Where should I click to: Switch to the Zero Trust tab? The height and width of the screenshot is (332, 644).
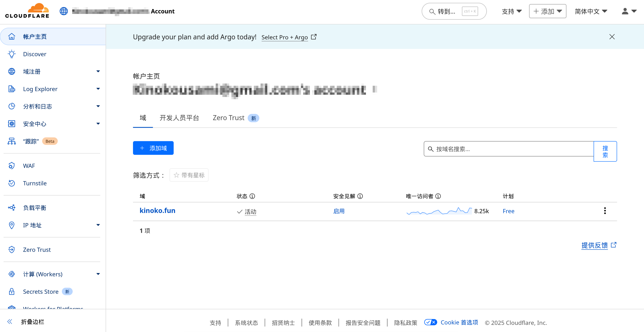pos(235,118)
